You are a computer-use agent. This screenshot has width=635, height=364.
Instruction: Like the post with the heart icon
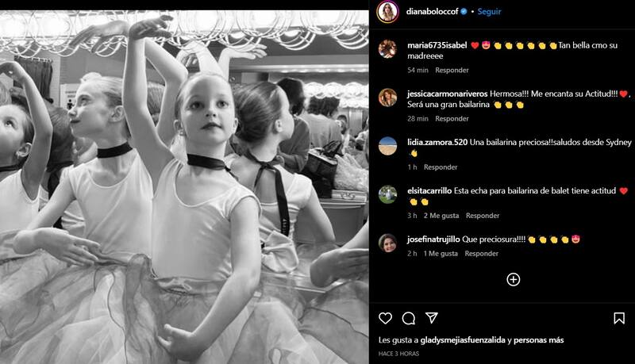(385, 318)
